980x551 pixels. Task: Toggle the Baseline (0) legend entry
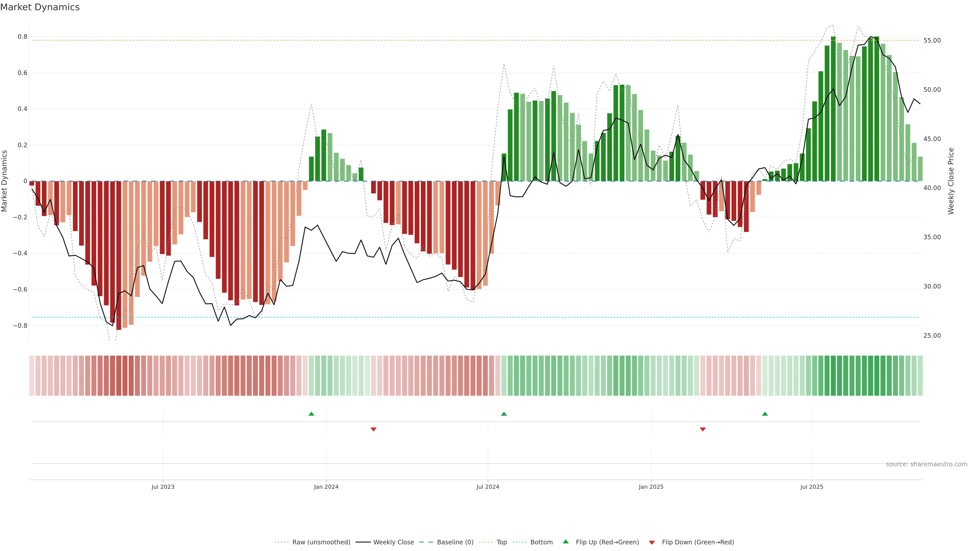(x=455, y=542)
